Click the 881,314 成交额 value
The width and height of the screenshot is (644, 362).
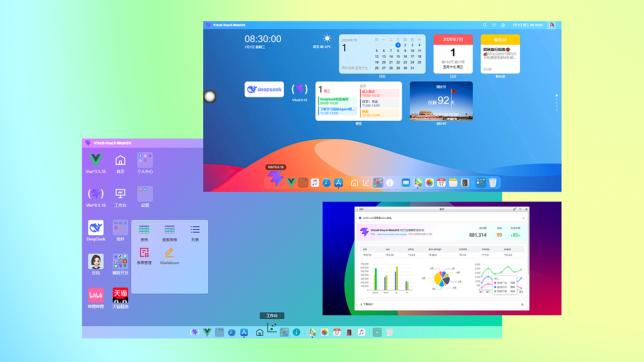point(478,235)
